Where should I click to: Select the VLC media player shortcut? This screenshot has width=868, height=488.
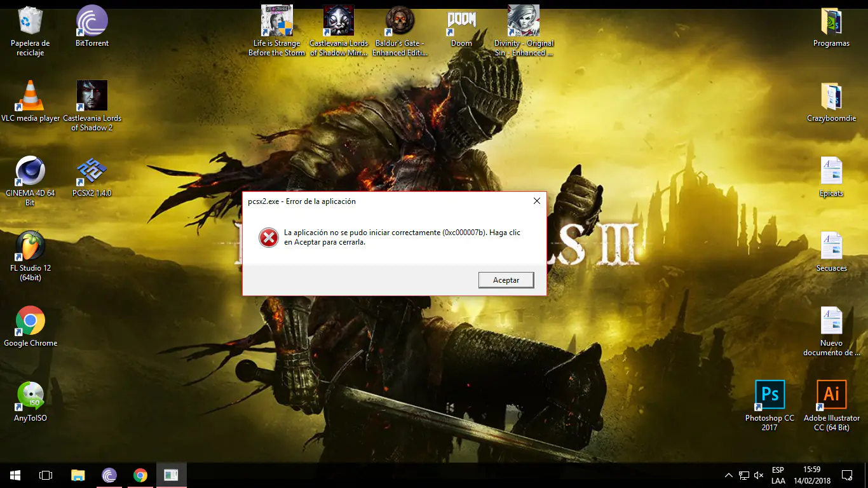30,101
